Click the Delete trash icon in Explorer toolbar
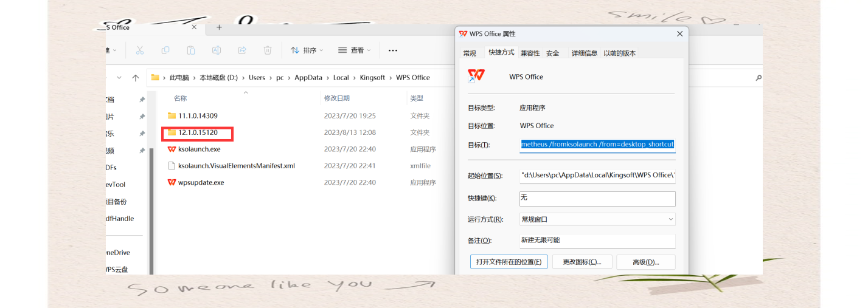This screenshot has height=308, width=868. tap(268, 50)
